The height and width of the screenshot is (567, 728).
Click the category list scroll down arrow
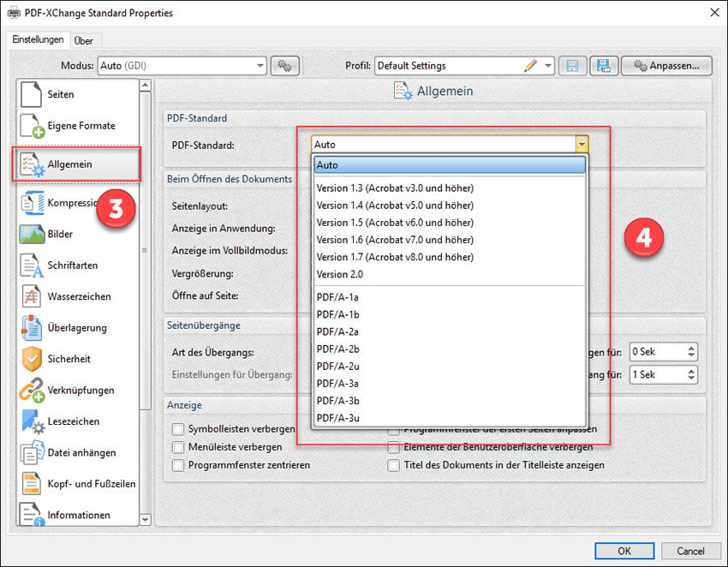point(145,520)
